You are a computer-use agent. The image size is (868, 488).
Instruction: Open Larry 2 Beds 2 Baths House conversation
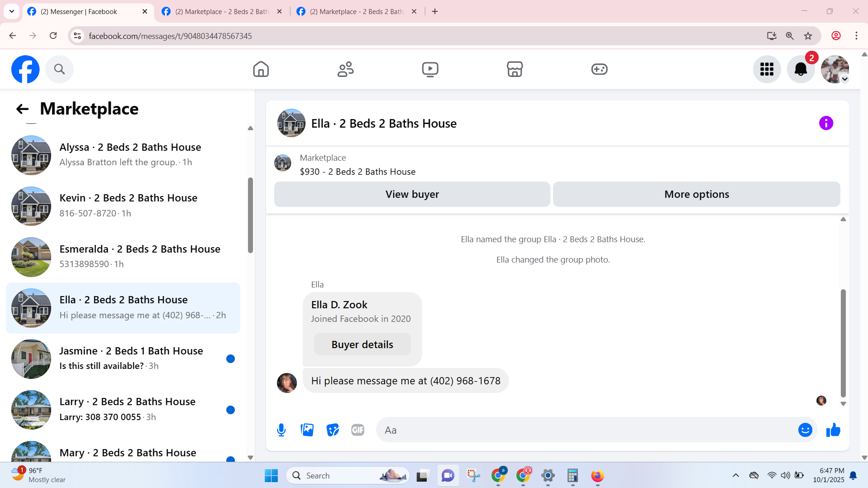pos(123,410)
